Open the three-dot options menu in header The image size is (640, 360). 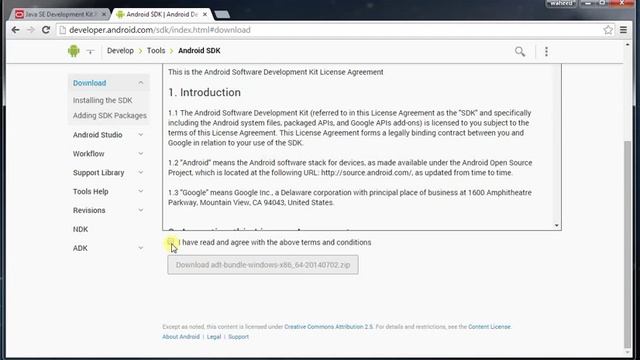(546, 51)
